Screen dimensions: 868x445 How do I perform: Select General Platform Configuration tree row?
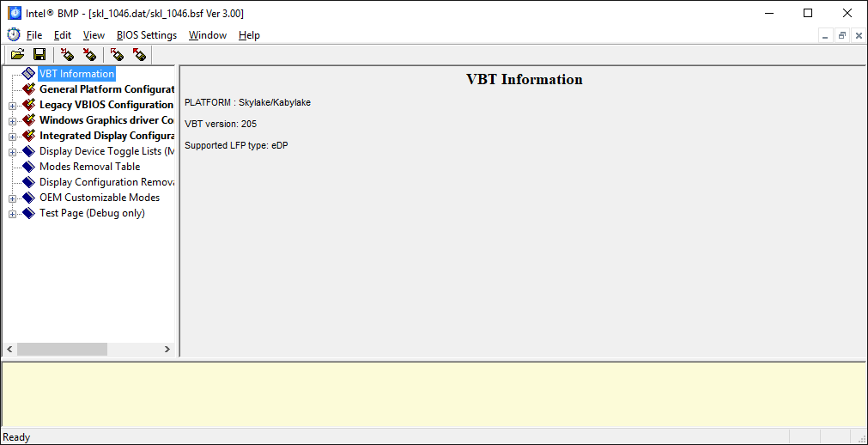tap(106, 89)
